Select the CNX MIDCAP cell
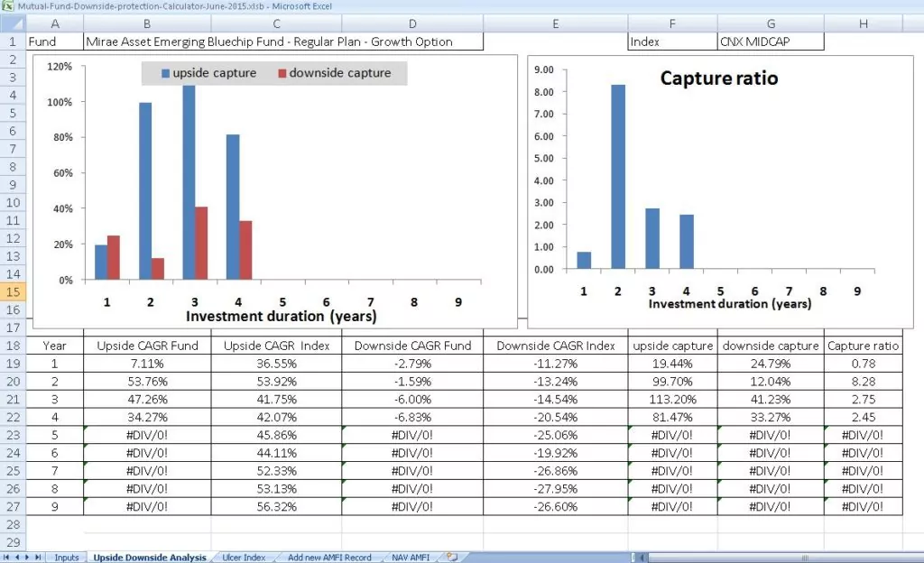This screenshot has height=563, width=924. (771, 42)
